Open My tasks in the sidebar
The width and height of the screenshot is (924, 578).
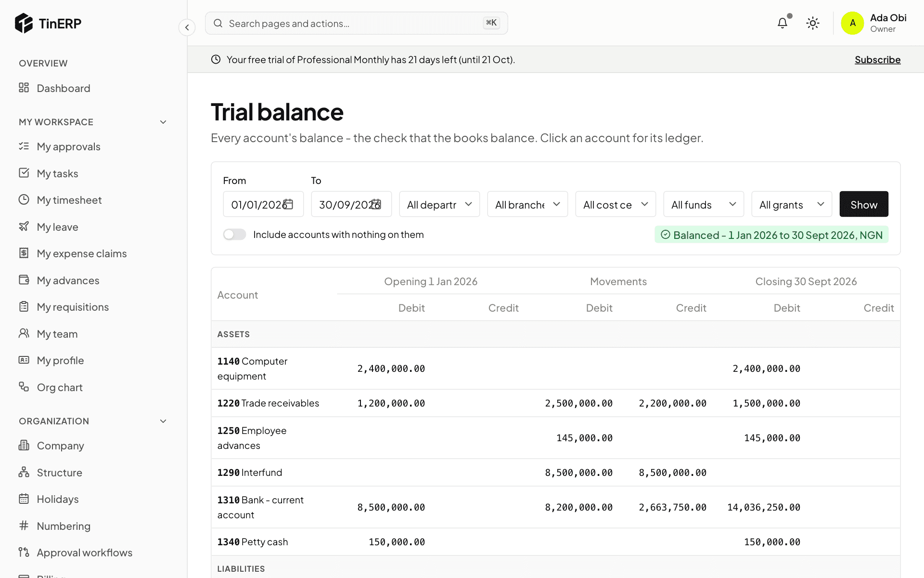coord(93,173)
